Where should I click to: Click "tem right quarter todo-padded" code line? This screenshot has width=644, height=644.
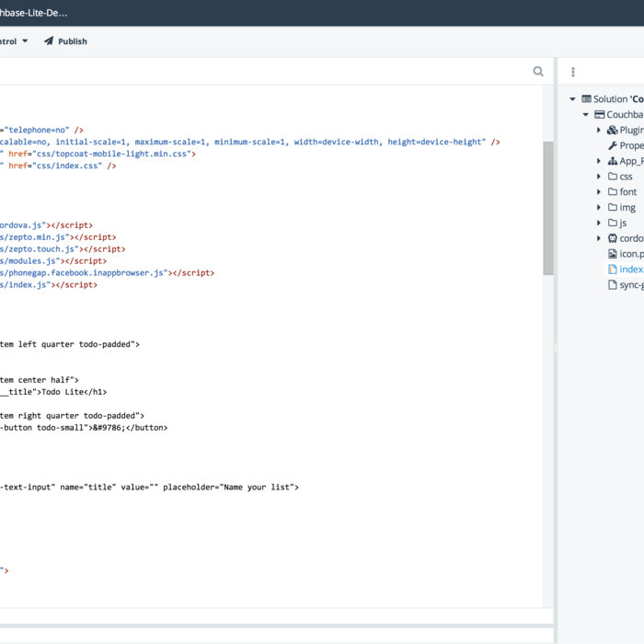click(72, 416)
